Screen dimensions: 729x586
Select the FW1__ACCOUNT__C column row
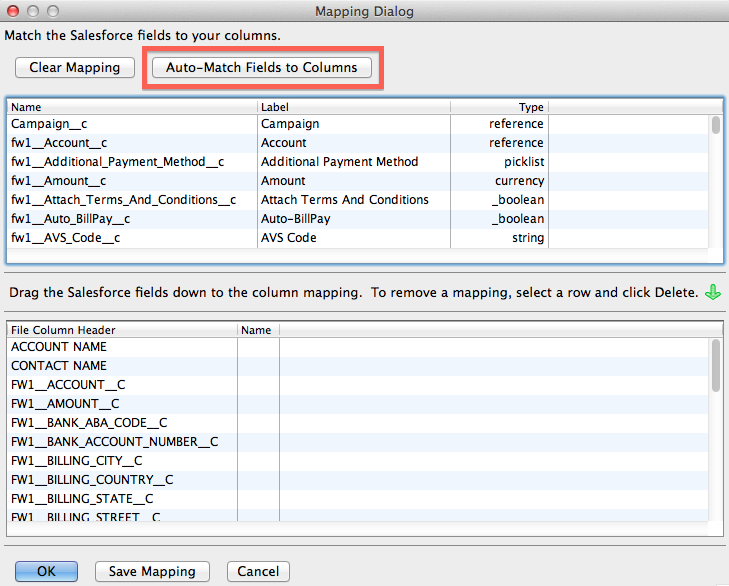click(x=358, y=385)
